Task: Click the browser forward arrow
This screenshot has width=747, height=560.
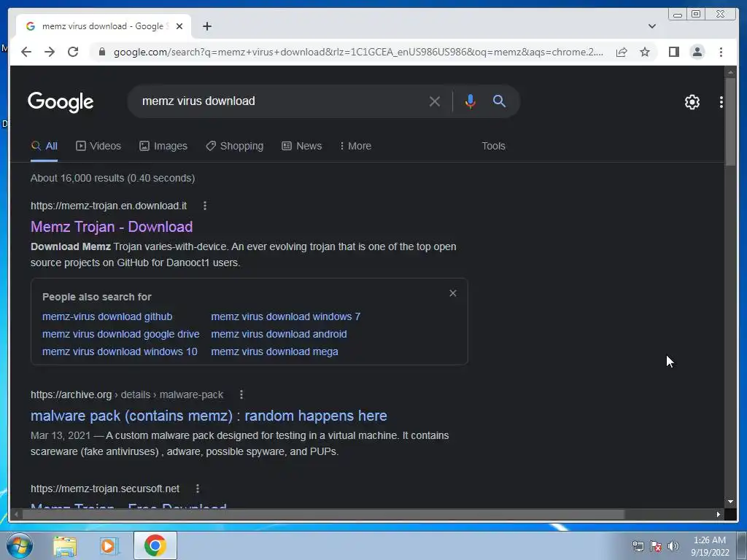Action: [x=50, y=52]
